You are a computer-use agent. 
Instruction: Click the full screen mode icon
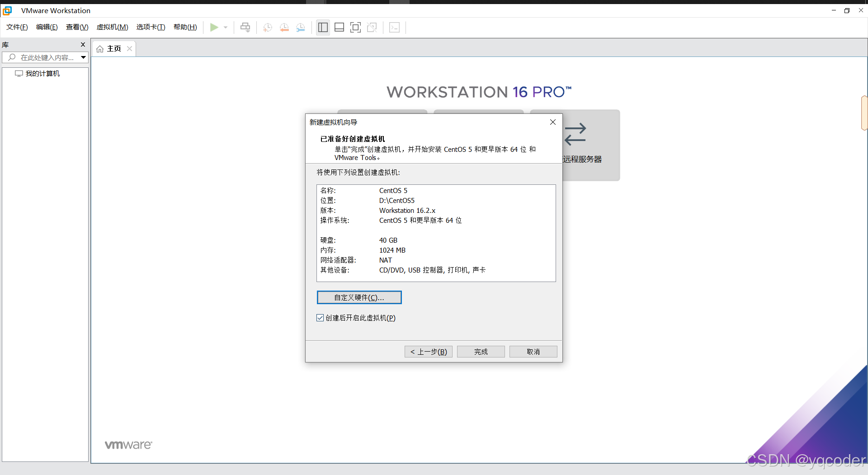[356, 28]
